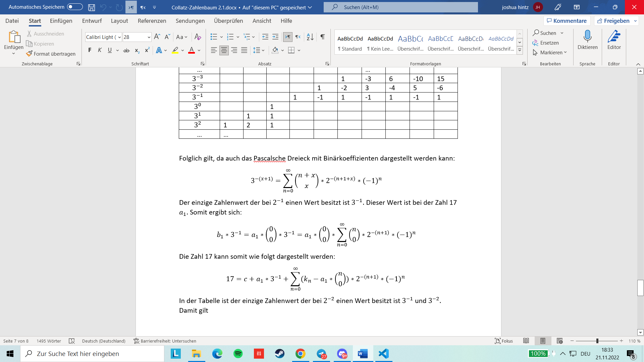Expand the Einfügen paste options arrow
The width and height of the screenshot is (644, 362).
[x=14, y=54]
